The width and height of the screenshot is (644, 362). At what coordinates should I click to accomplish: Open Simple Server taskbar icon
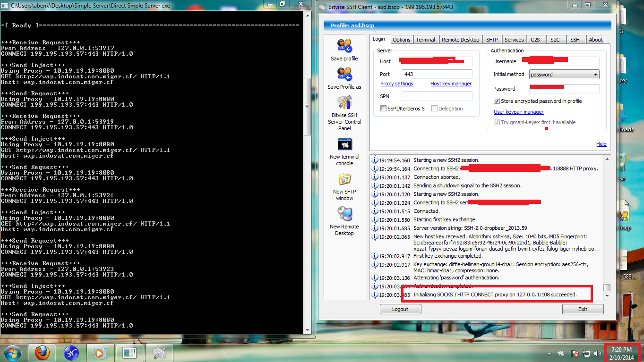click(x=129, y=353)
